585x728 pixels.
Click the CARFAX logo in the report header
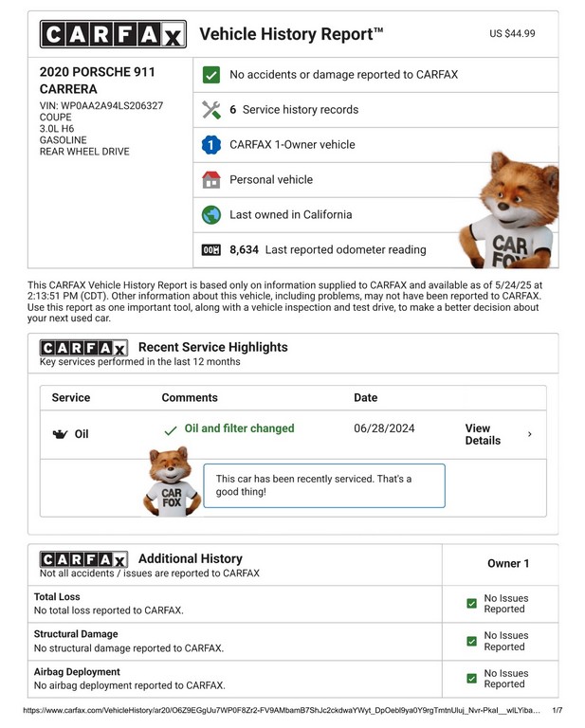113,34
